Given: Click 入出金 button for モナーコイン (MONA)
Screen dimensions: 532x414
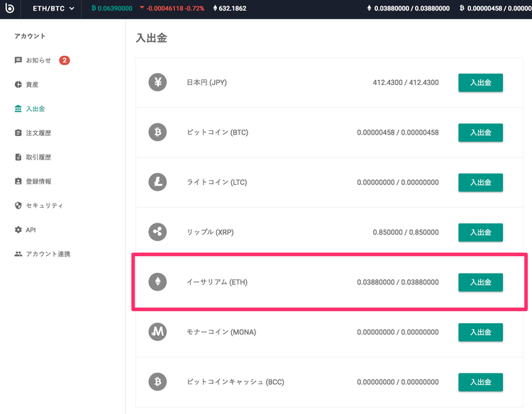Looking at the screenshot, I should (x=480, y=332).
